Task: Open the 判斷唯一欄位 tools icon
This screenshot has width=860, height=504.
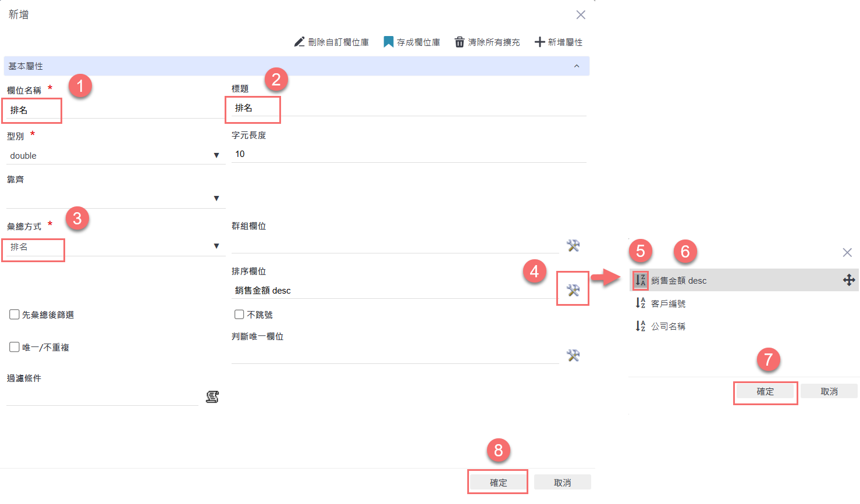Action: [x=573, y=355]
